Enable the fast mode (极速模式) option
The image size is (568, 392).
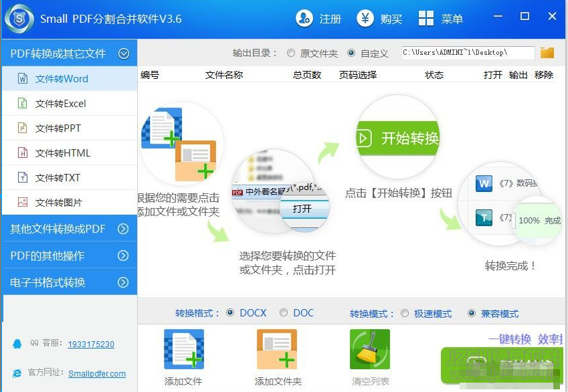(405, 314)
